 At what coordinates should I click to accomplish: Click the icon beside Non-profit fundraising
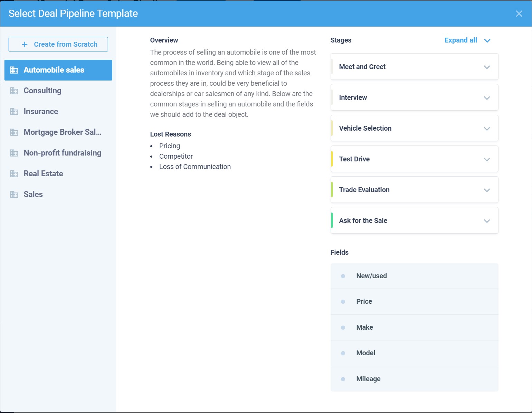(14, 153)
